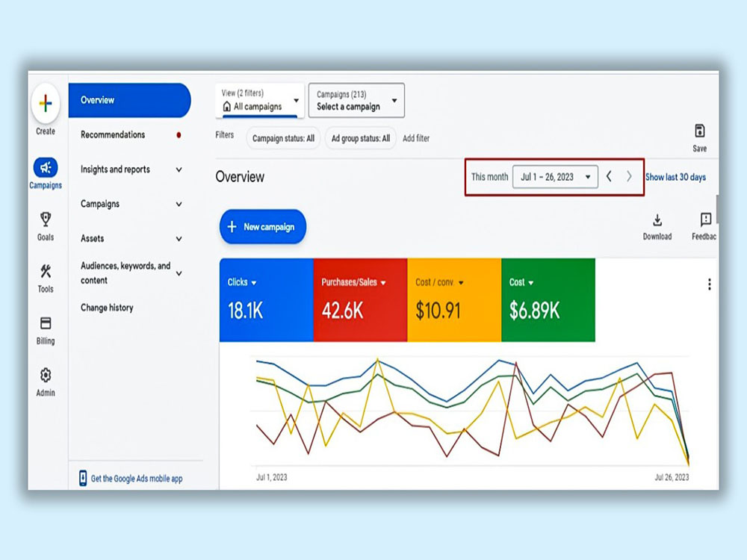Viewport: 747px width, 560px height.
Task: Go to next date range arrow
Action: [629, 177]
